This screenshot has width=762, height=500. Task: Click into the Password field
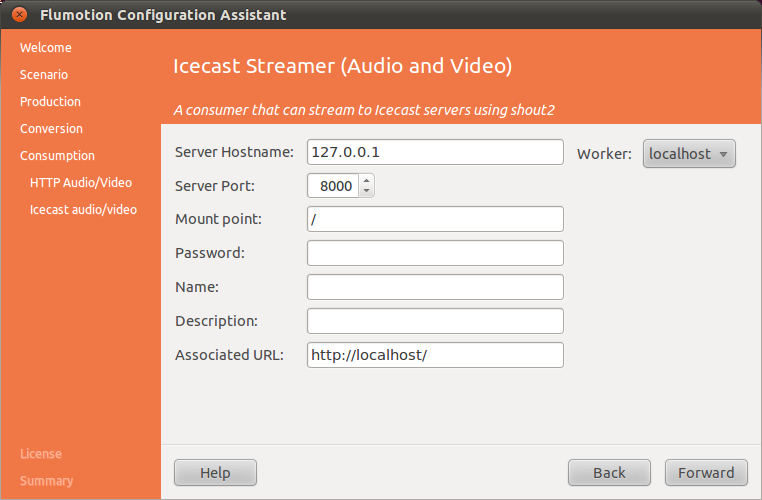(x=435, y=253)
